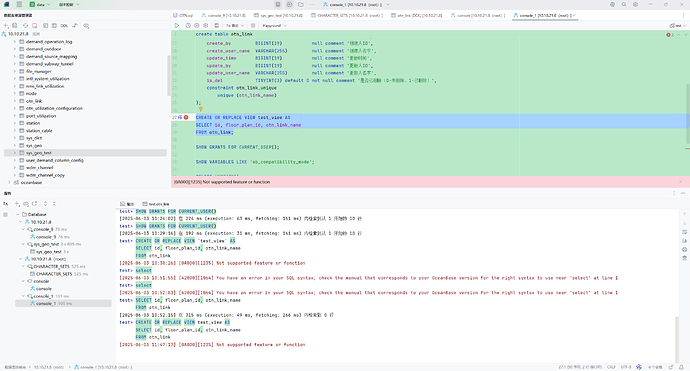
Task: Run the query with the green Execute arrow
Action: click(177, 26)
